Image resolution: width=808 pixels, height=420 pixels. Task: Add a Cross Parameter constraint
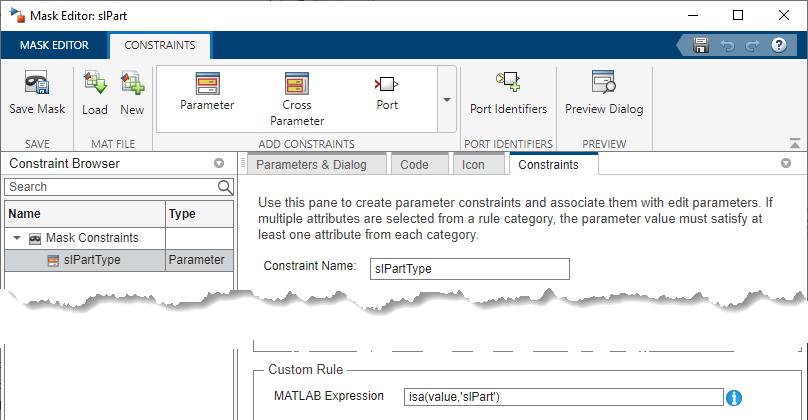coord(297,96)
